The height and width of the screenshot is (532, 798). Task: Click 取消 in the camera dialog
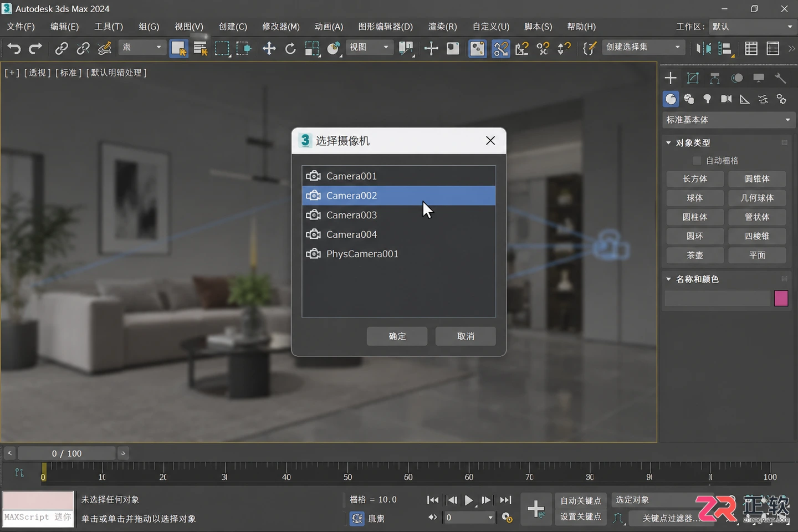click(x=465, y=336)
